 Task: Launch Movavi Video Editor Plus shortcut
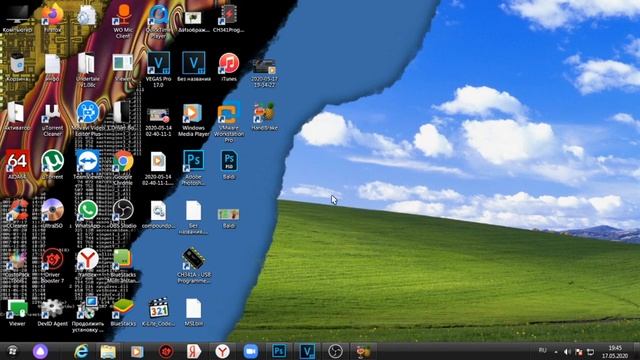87,119
